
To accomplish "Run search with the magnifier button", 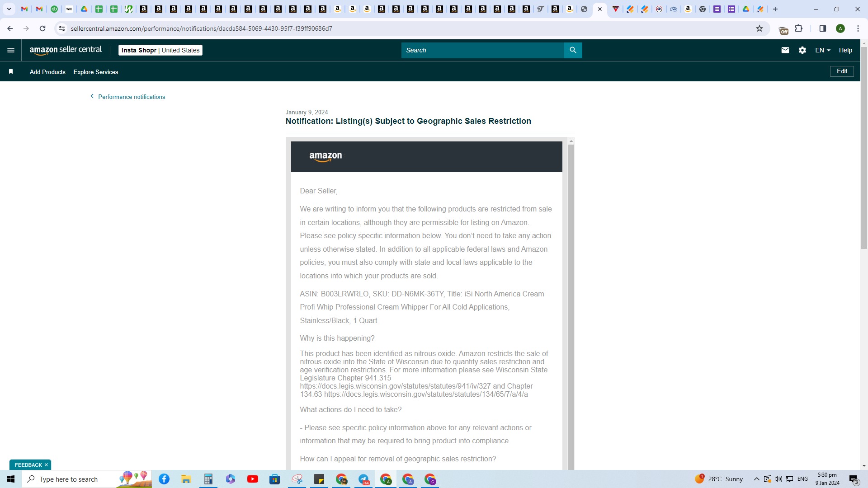I will coord(573,50).
